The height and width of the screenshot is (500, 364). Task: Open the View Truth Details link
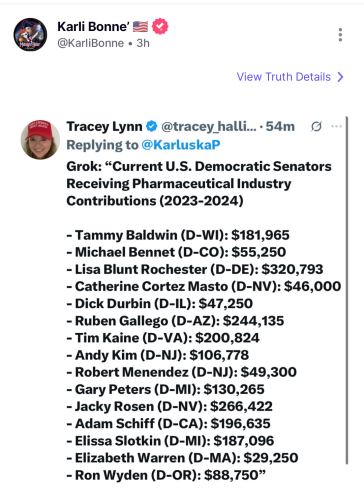pyautogui.click(x=284, y=77)
